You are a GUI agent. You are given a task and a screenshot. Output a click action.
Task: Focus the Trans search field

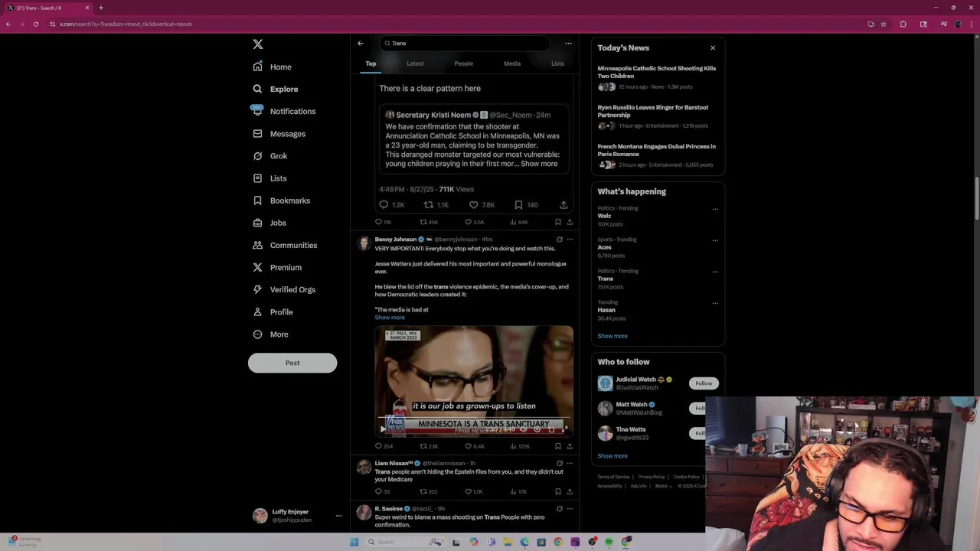tap(465, 44)
